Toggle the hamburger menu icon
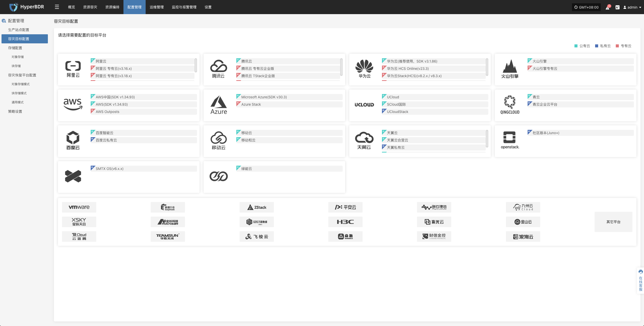 tap(57, 7)
